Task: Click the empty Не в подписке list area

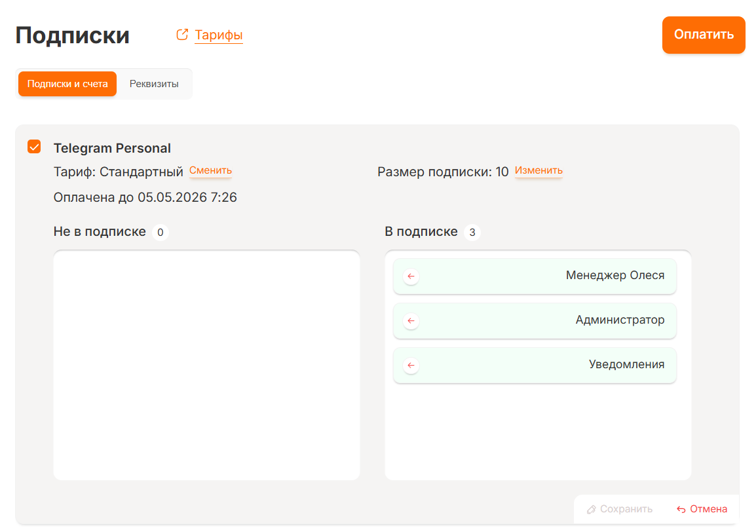Action: coord(206,365)
